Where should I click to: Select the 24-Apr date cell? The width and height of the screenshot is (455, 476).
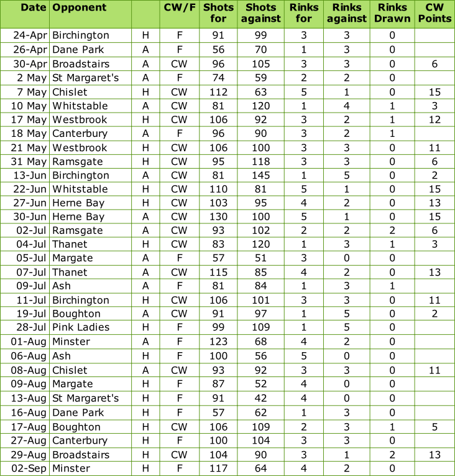click(x=32, y=35)
